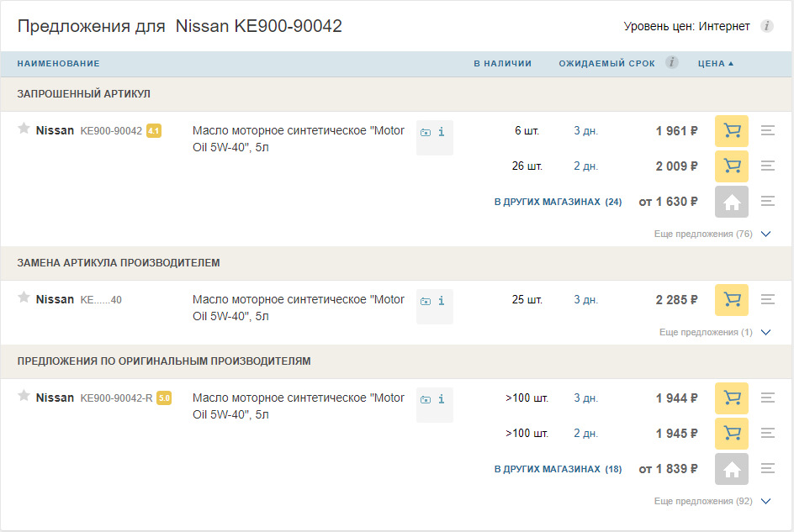Expand 'Еще предложения (76)'
Image resolution: width=794 pixels, height=532 pixels.
coord(712,234)
